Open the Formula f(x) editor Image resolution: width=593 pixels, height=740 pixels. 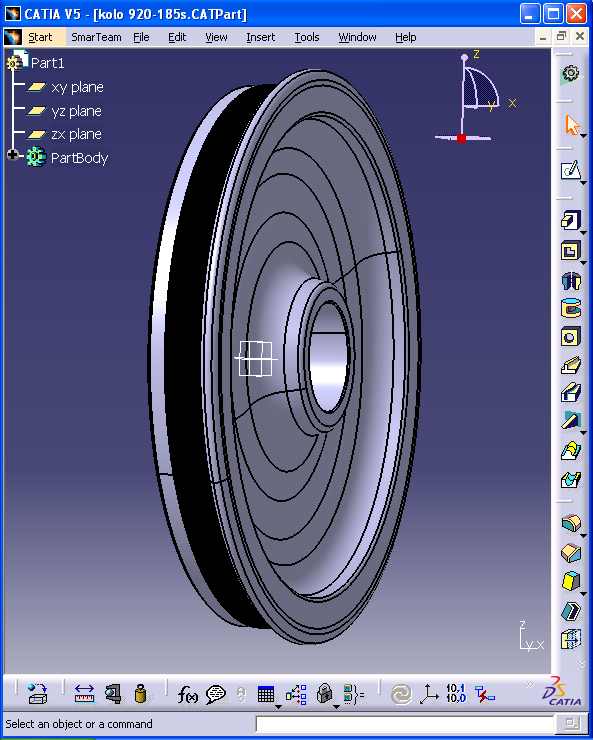point(187,694)
